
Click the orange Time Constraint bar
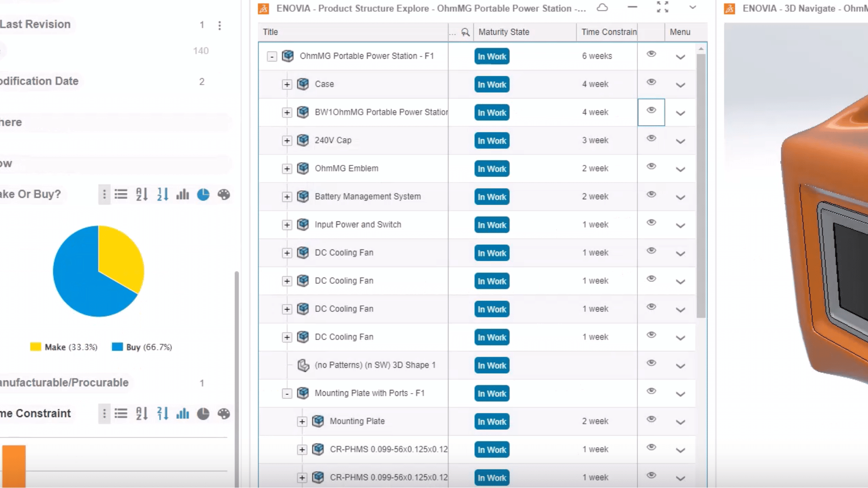(14, 466)
